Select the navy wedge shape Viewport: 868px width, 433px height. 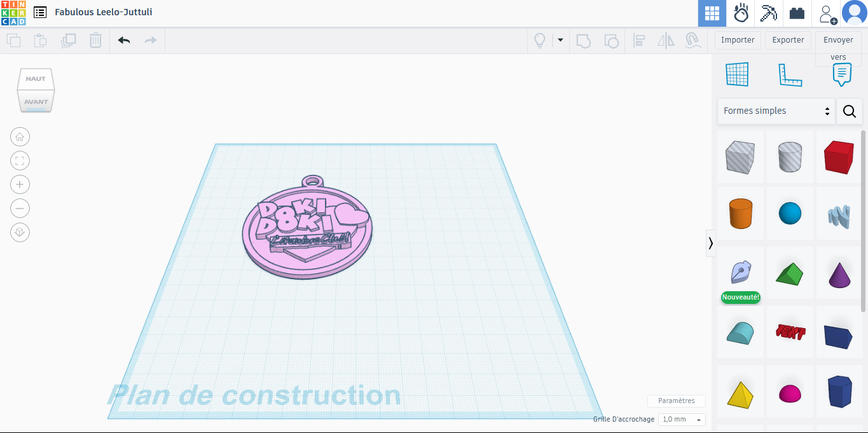(x=839, y=335)
